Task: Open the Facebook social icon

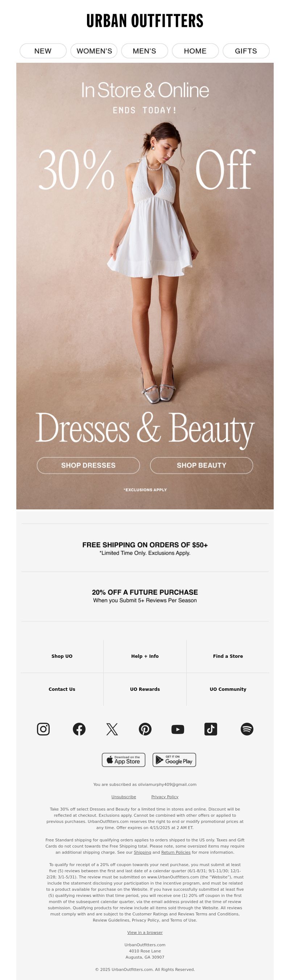Action: coord(79,729)
